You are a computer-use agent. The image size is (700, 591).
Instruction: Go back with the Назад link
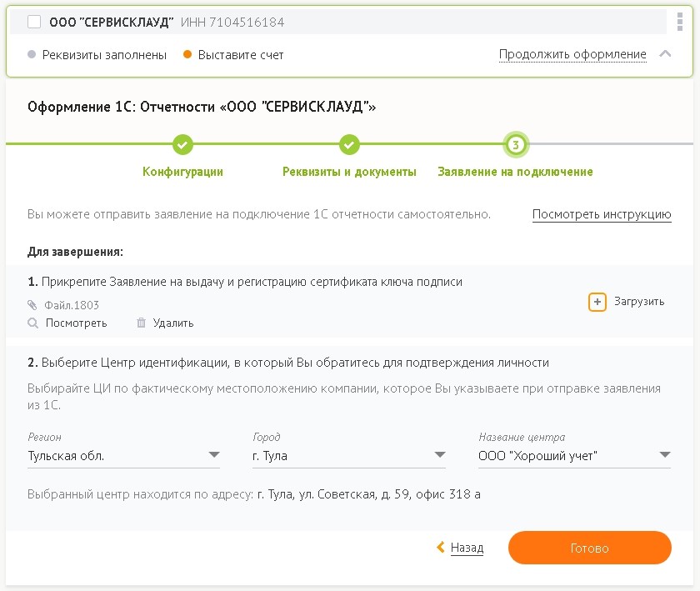[x=467, y=548]
